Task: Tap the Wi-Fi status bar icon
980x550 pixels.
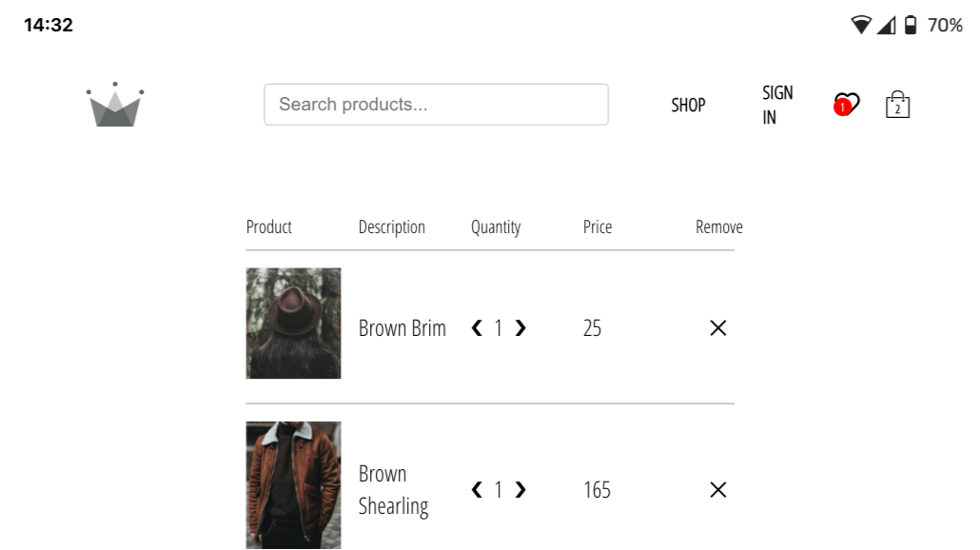Action: coord(861,25)
